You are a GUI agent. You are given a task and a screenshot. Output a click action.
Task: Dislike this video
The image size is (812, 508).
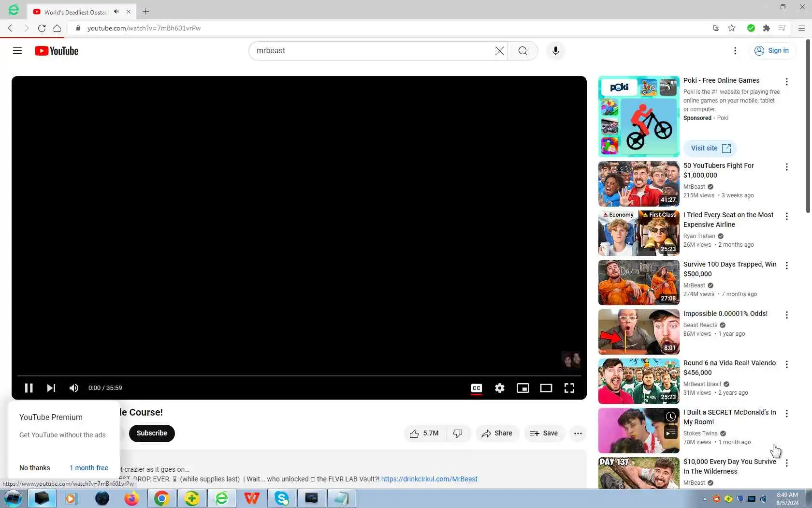[x=458, y=433]
